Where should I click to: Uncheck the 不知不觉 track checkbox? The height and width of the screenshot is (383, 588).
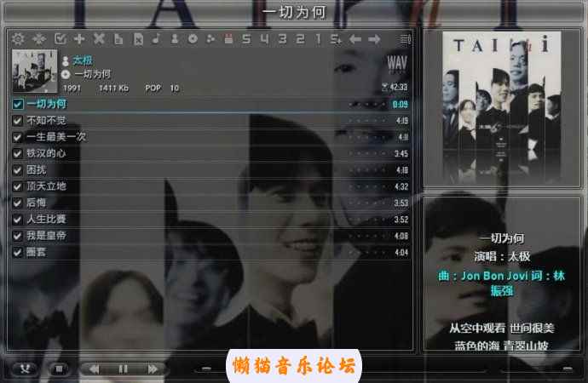18,121
